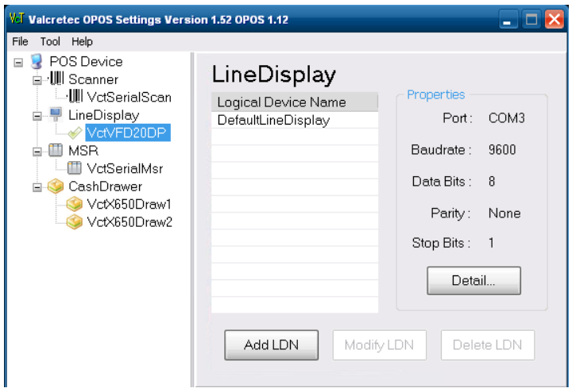Image resolution: width=572 pixels, height=392 pixels.
Task: Select VctSerialMsr in the device tree
Action: (126, 168)
